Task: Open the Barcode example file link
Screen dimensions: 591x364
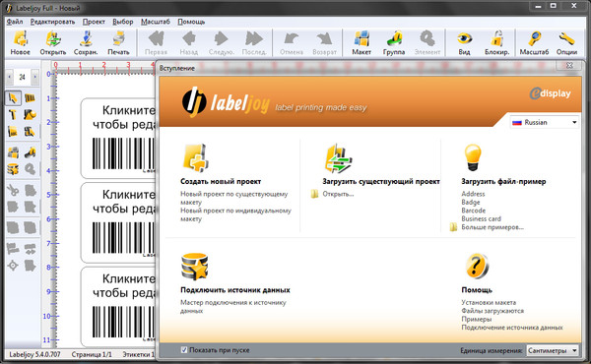Action: point(474,211)
